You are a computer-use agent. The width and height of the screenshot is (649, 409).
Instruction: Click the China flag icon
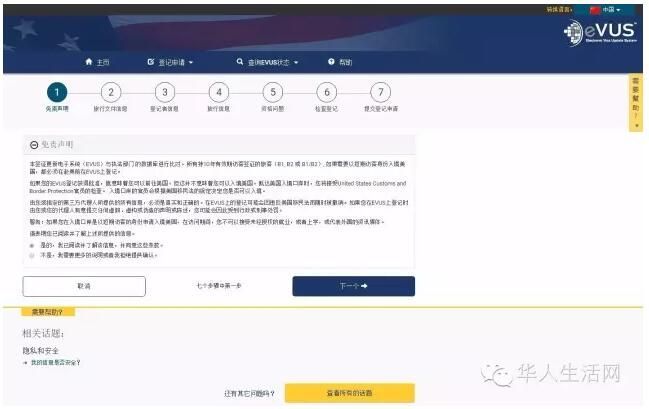(594, 10)
